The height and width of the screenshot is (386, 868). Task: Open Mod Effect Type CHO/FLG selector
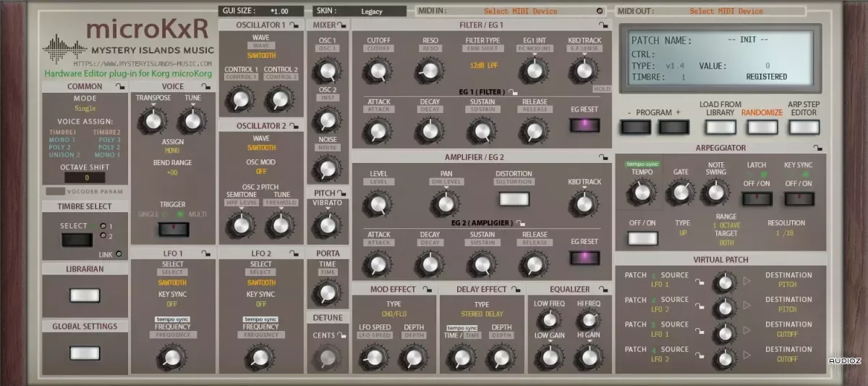point(393,316)
